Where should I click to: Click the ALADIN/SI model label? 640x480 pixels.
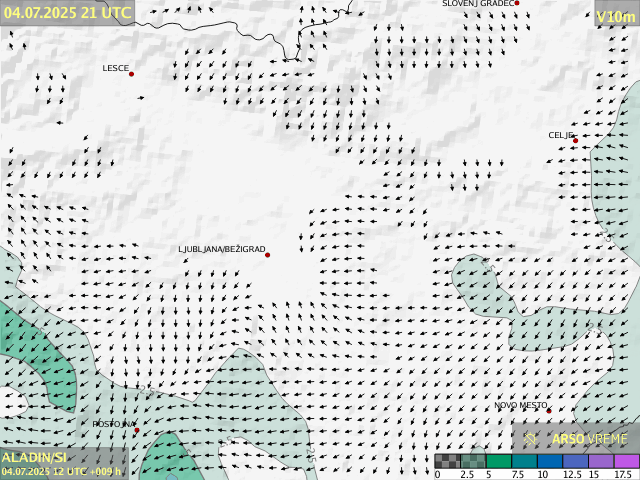(34, 457)
